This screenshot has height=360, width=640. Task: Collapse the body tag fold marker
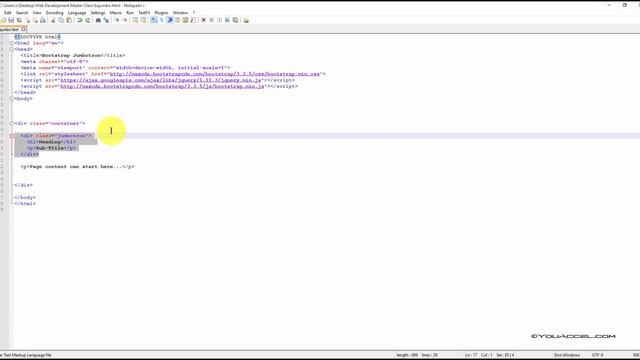(12, 99)
